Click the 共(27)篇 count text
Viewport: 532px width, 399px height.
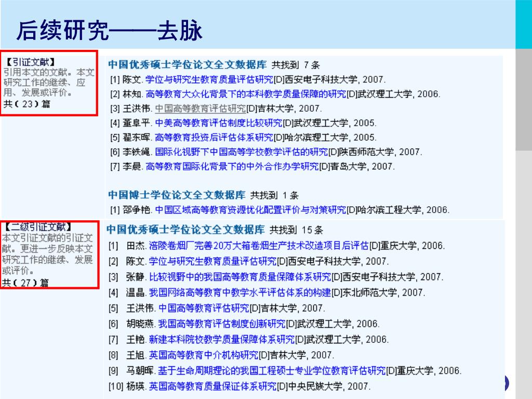pos(25,282)
